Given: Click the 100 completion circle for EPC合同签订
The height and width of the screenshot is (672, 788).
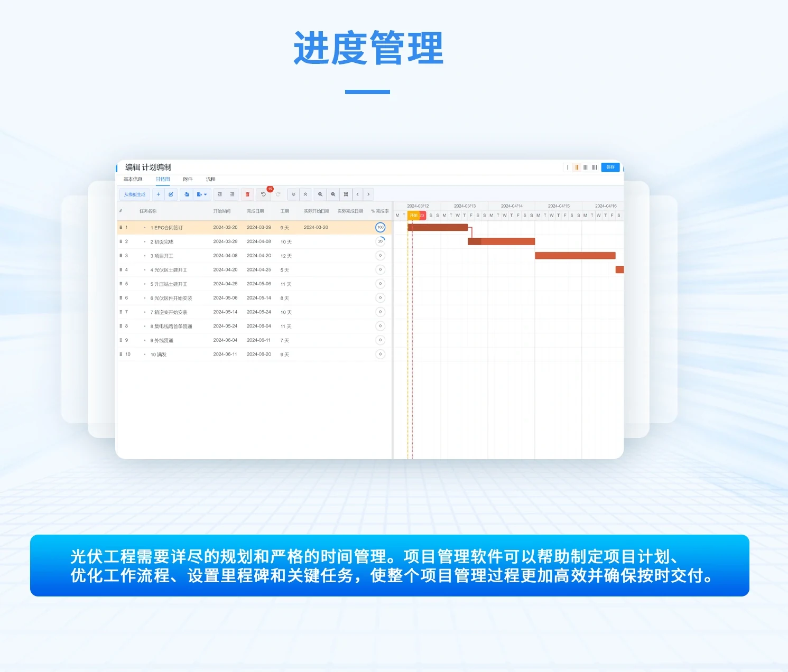Looking at the screenshot, I should [x=381, y=227].
